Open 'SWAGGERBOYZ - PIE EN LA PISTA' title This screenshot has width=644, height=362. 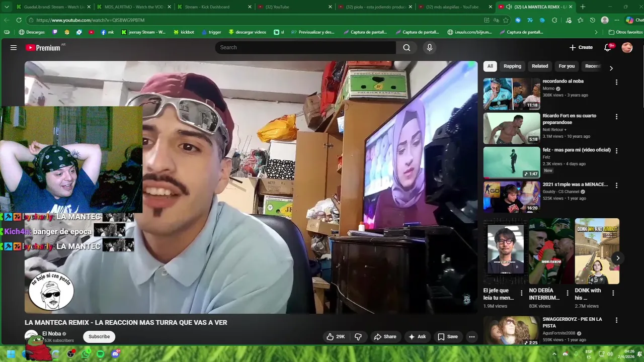pyautogui.click(x=572, y=322)
